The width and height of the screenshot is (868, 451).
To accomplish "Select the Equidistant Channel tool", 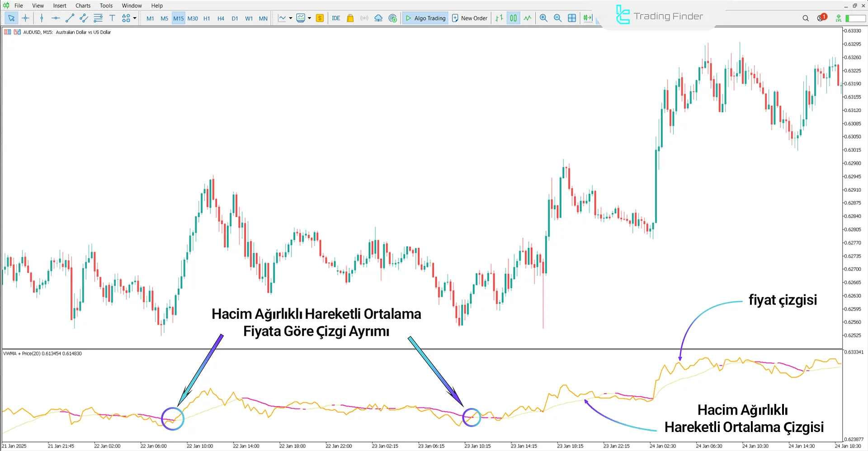I will pyautogui.click(x=84, y=18).
